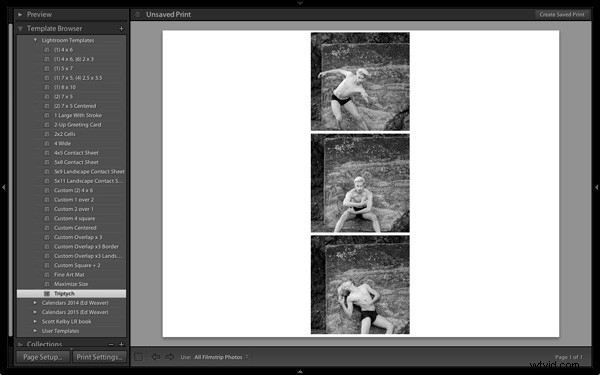Click the Unsaved Print title text
600x375 pixels.
pyautogui.click(x=168, y=15)
